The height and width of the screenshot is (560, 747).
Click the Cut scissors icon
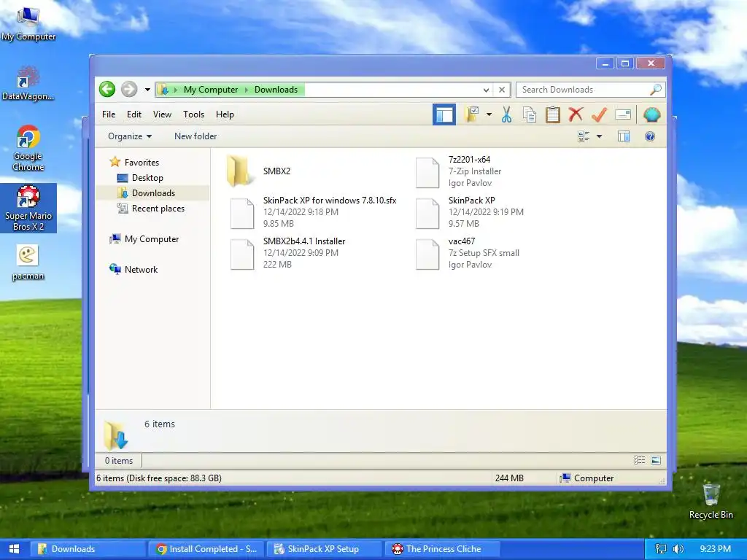(506, 114)
